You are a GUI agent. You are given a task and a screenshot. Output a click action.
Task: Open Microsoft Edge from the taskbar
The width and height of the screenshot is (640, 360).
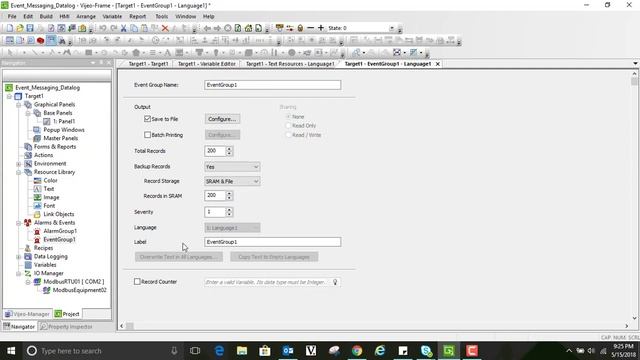[219, 351]
